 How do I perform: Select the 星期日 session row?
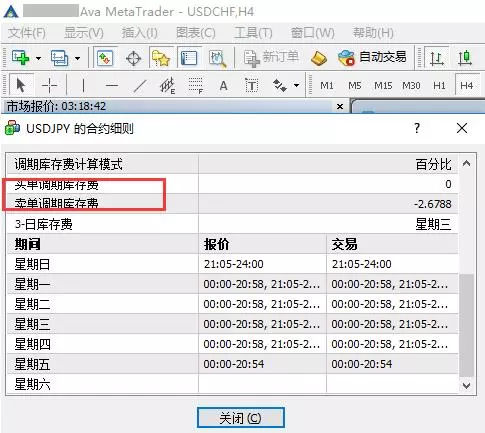(x=233, y=264)
